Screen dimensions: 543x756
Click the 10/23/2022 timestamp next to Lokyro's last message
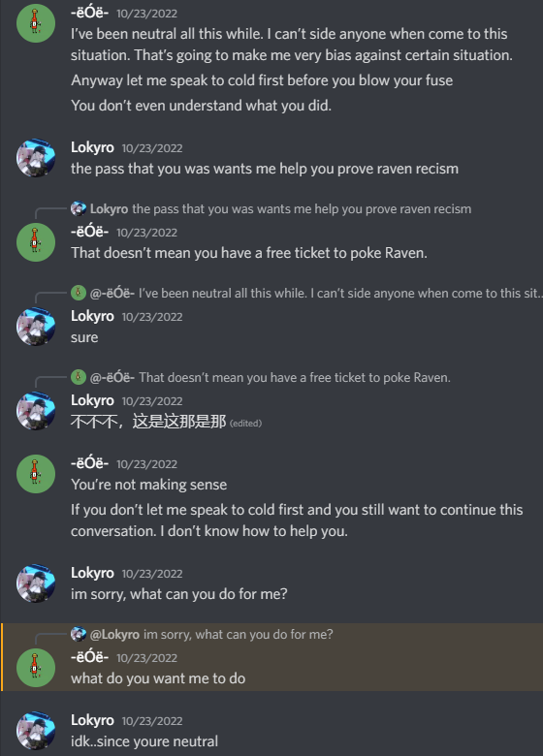152,721
